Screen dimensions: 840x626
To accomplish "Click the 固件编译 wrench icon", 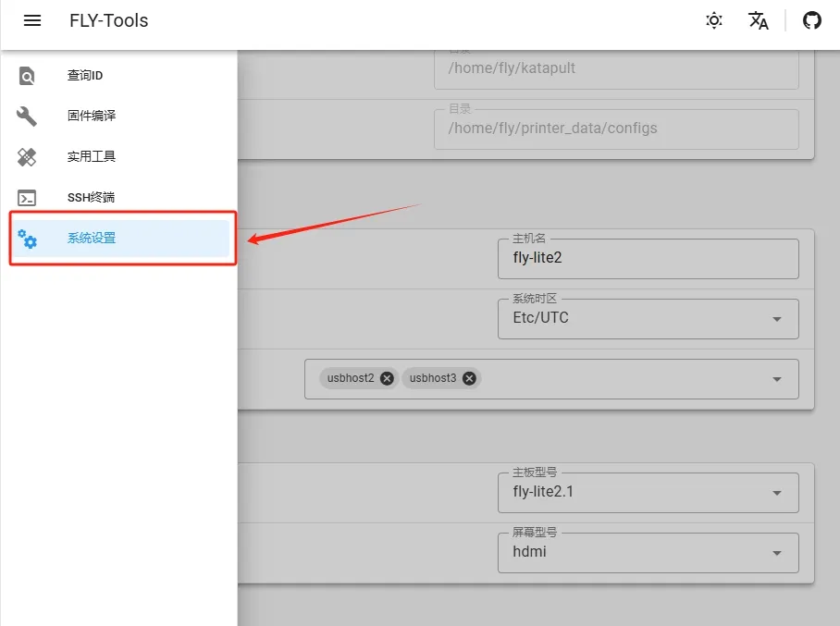I will [x=28, y=117].
